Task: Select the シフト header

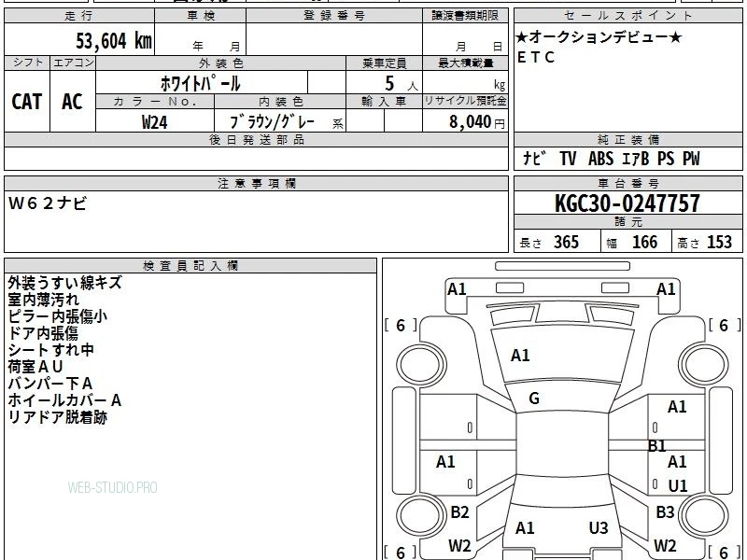Action: [27, 63]
